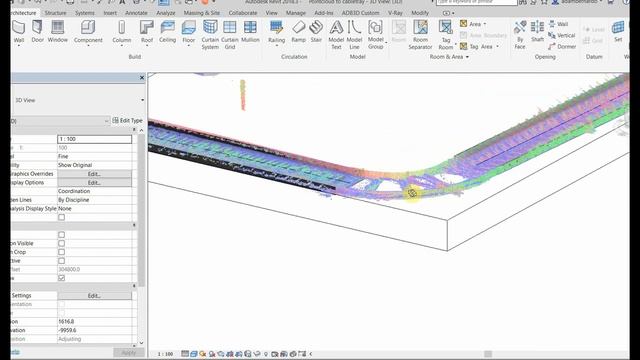Open the Floor tool dropdown arrow
Image resolution: width=640 pixels, height=360 pixels.
coord(189,45)
